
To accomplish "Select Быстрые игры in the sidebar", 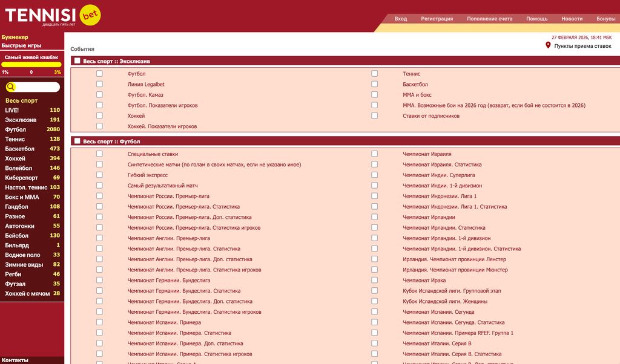I will click(21, 45).
